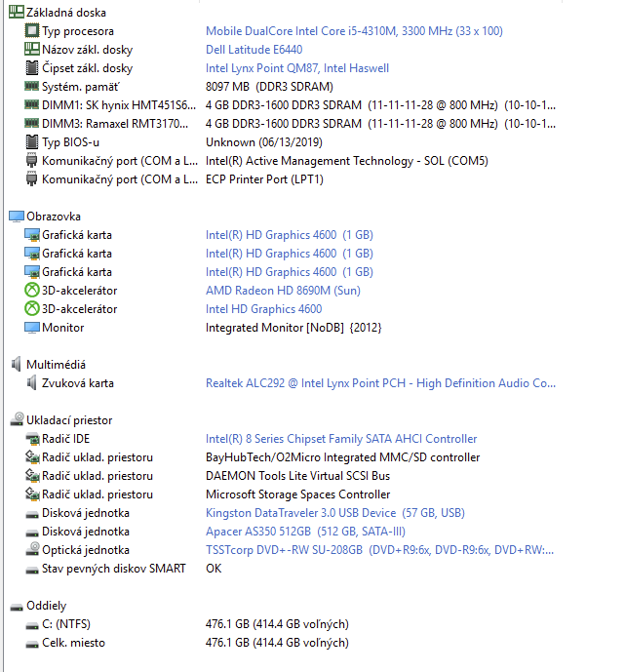Open the Mobile DualCore Intel Core i5-4310M link
625x672 pixels.
[x=354, y=31]
